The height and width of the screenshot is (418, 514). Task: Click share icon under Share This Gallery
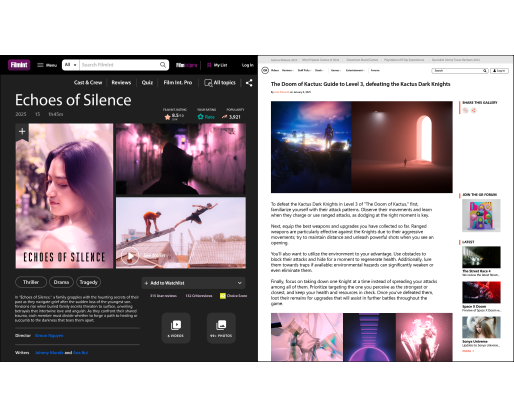[x=473, y=110]
